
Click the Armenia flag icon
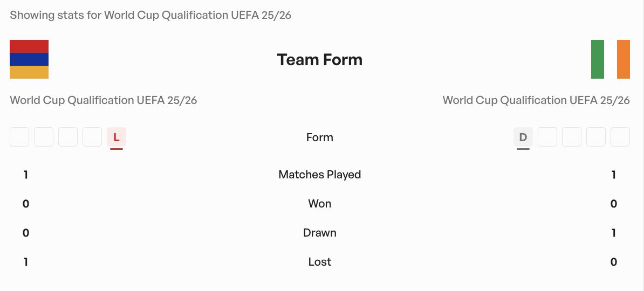(x=29, y=59)
